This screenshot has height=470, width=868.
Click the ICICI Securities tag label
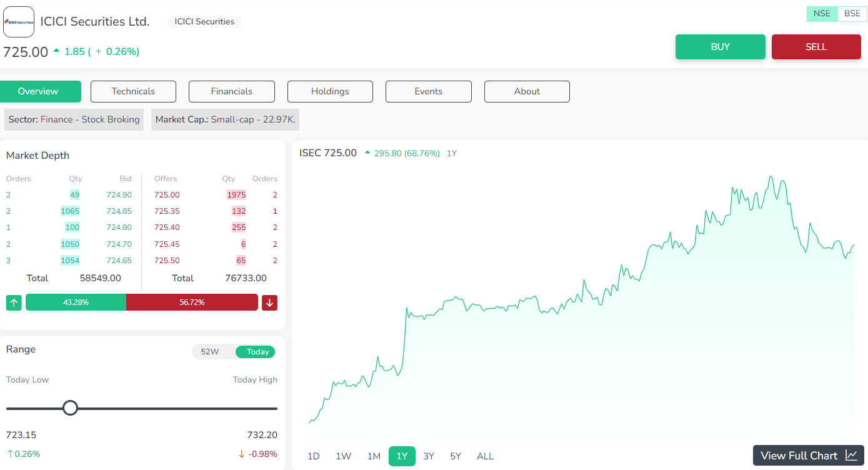tap(204, 21)
